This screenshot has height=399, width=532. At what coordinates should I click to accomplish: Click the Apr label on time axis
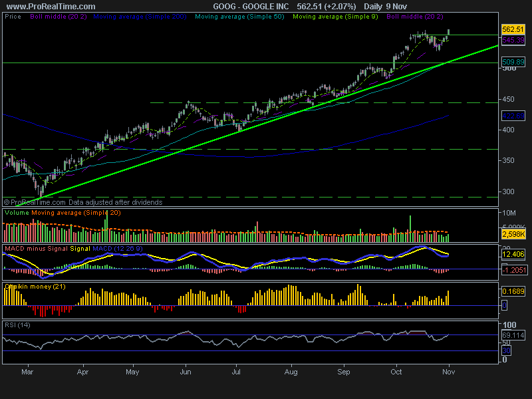pos(82,372)
